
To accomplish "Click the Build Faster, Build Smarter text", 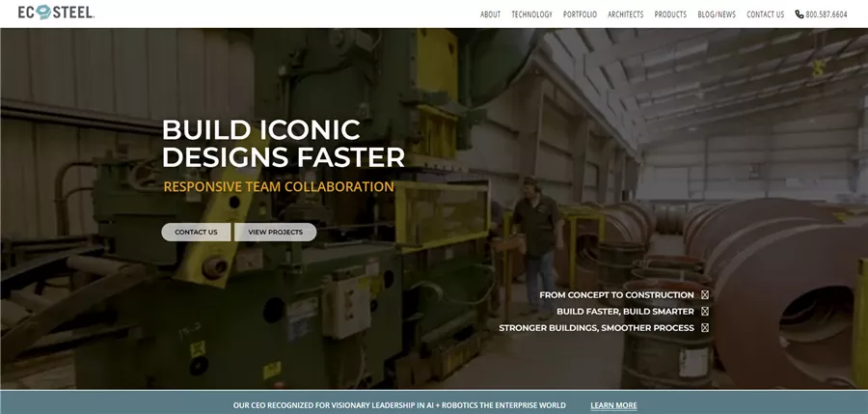I will 626,312.
